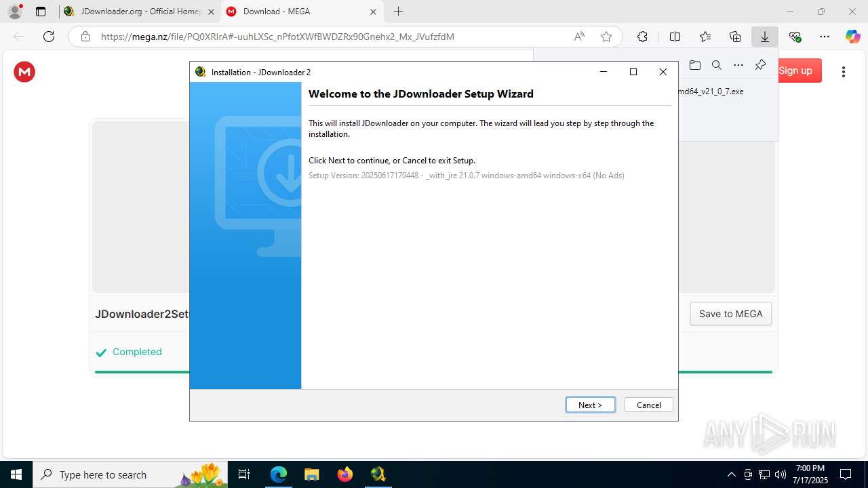The height and width of the screenshot is (488, 868).
Task: Close the JDownloader.org browser tab
Action: (x=211, y=12)
